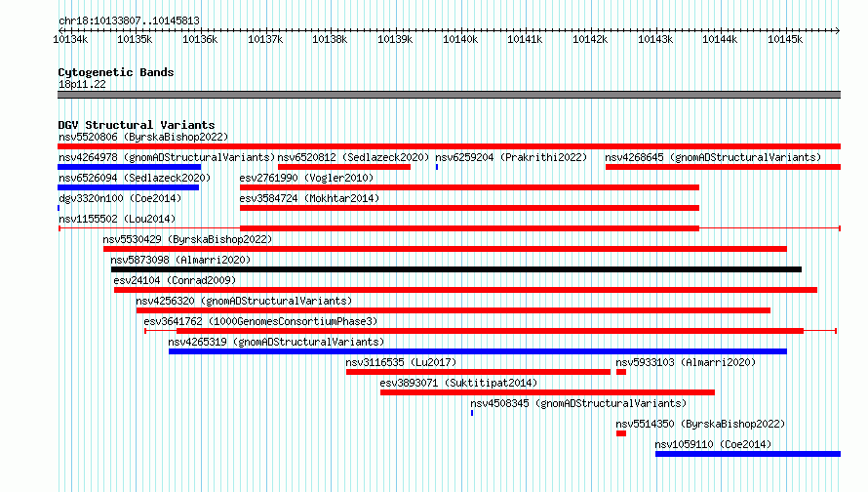The height and width of the screenshot is (492, 868).
Task: Click the esv2761990 (Vogler2010) label
Action: click(x=306, y=178)
